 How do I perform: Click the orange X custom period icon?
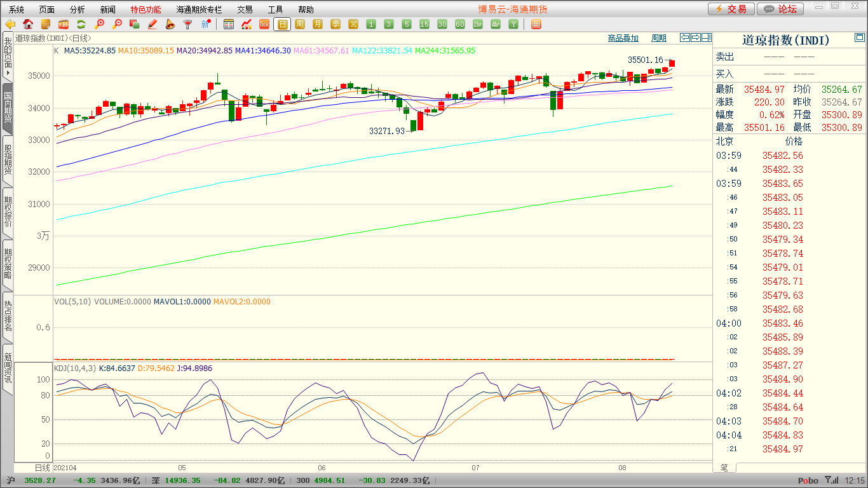coord(353,24)
